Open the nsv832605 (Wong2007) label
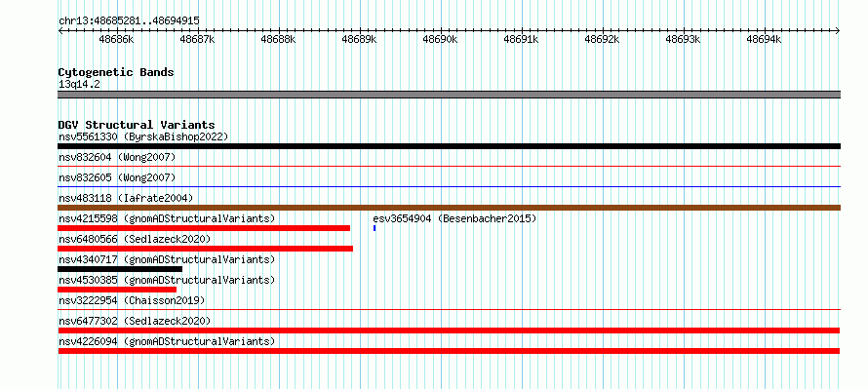This screenshot has width=868, height=389. point(117,177)
